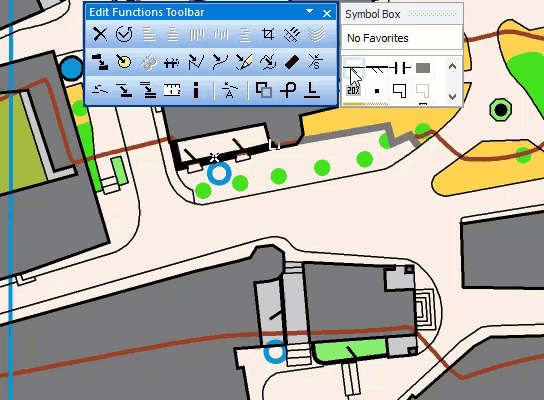The height and width of the screenshot is (400, 544).
Task: Select the 20% symbol in Symbol Box
Action: pos(354,91)
